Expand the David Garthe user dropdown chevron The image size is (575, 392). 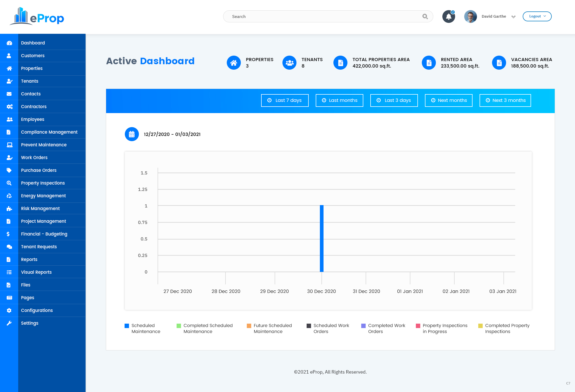tap(513, 17)
